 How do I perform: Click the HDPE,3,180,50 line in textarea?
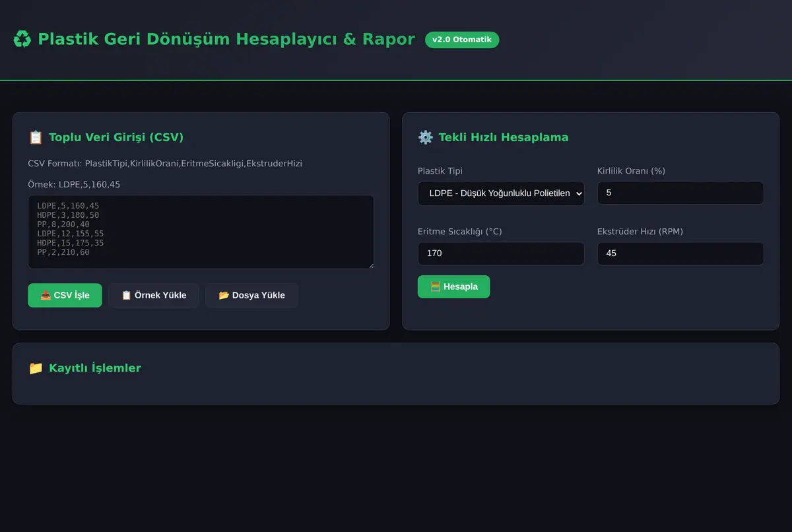68,215
